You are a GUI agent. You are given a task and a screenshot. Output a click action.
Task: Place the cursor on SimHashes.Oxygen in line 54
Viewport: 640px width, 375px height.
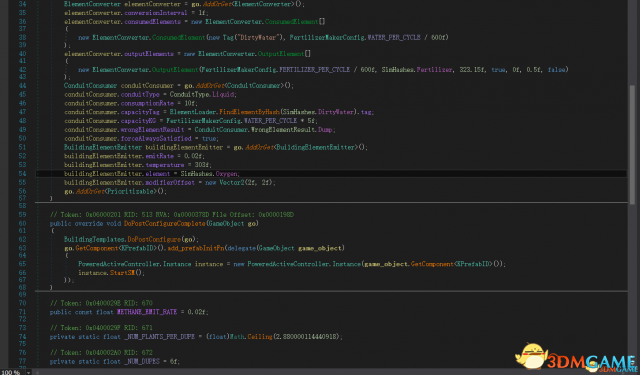click(x=209, y=174)
